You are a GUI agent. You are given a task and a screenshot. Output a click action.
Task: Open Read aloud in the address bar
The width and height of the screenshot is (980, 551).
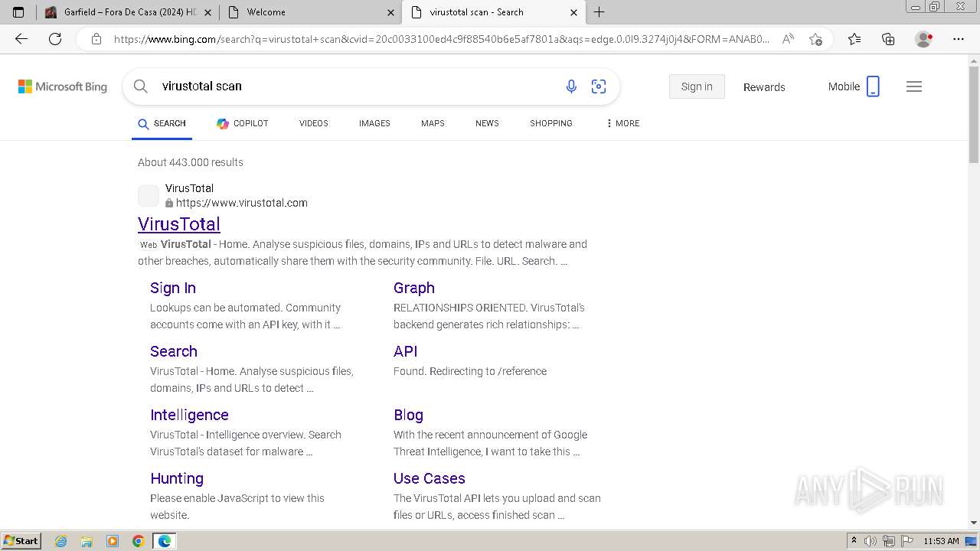pyautogui.click(x=788, y=39)
